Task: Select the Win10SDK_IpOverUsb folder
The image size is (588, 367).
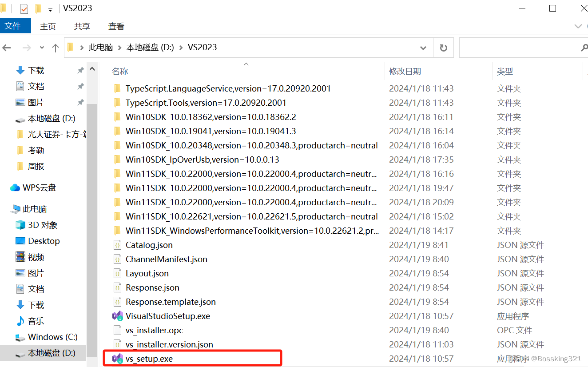Action: (x=203, y=160)
